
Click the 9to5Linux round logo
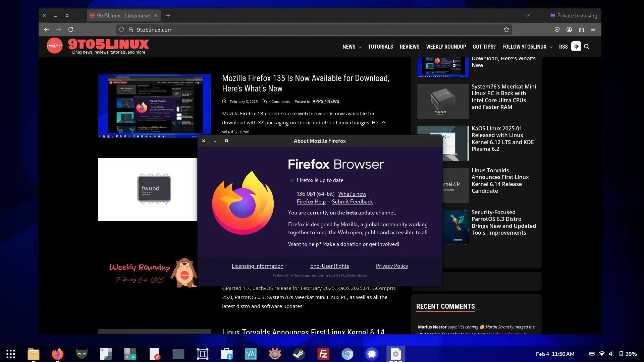[55, 46]
